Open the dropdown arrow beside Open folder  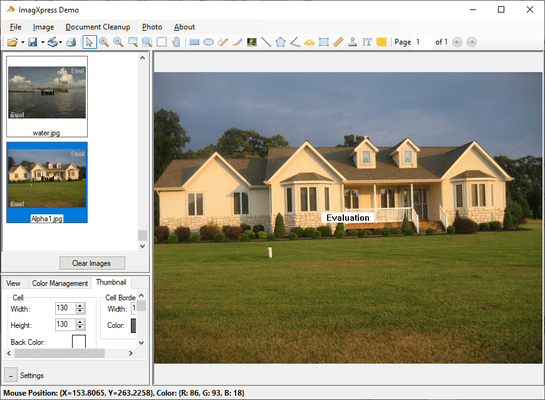(x=23, y=42)
